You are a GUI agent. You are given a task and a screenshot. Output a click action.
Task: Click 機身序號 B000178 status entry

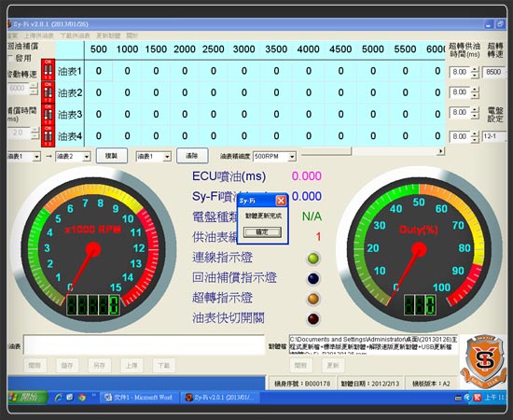(302, 384)
